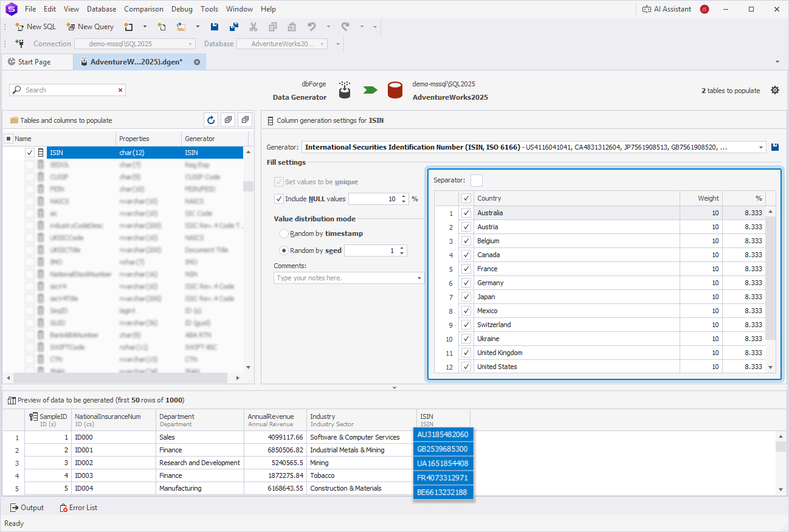Click the Undo arrow icon
Image resolution: width=789 pixels, height=532 pixels.
(x=312, y=27)
